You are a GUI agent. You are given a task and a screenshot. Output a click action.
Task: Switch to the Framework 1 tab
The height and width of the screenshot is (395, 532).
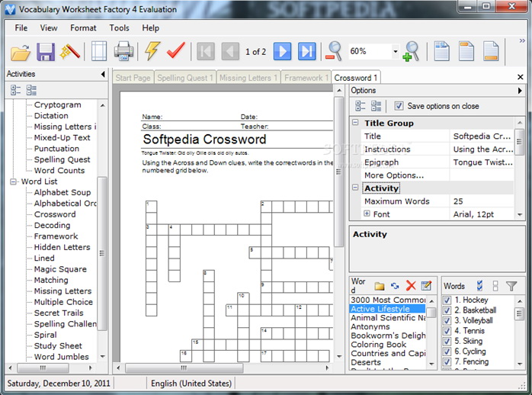(x=306, y=78)
